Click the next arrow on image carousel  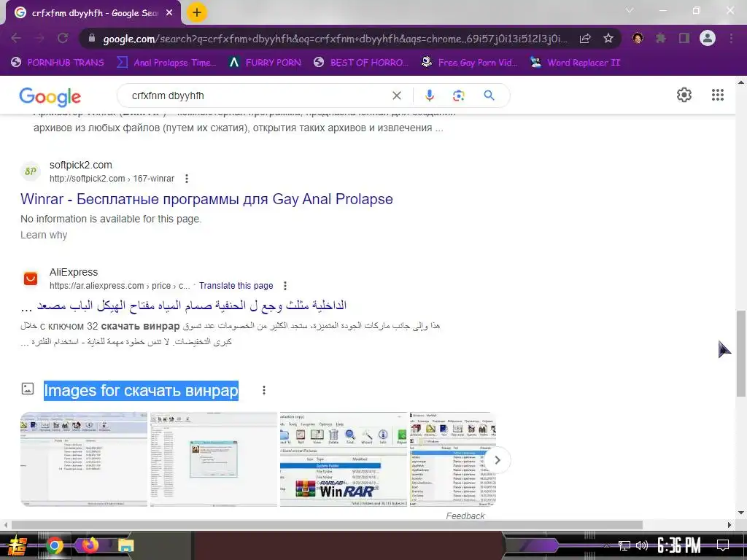point(498,460)
